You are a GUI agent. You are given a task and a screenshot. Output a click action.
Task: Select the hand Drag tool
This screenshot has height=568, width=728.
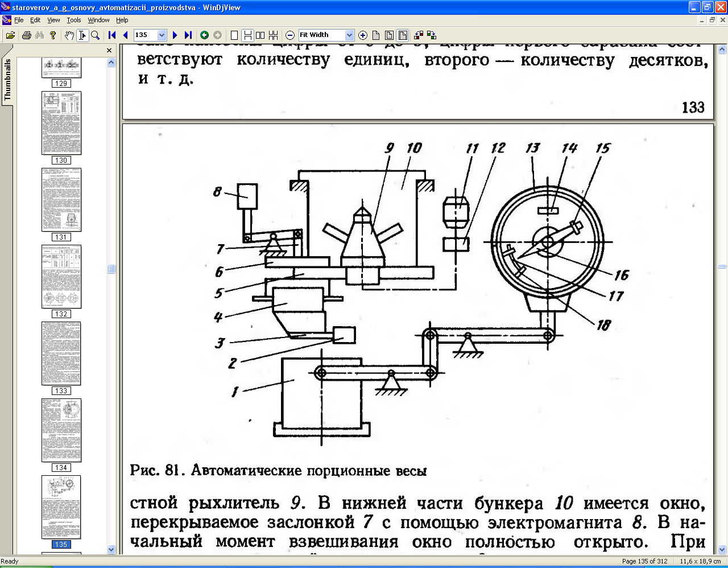tap(69, 35)
